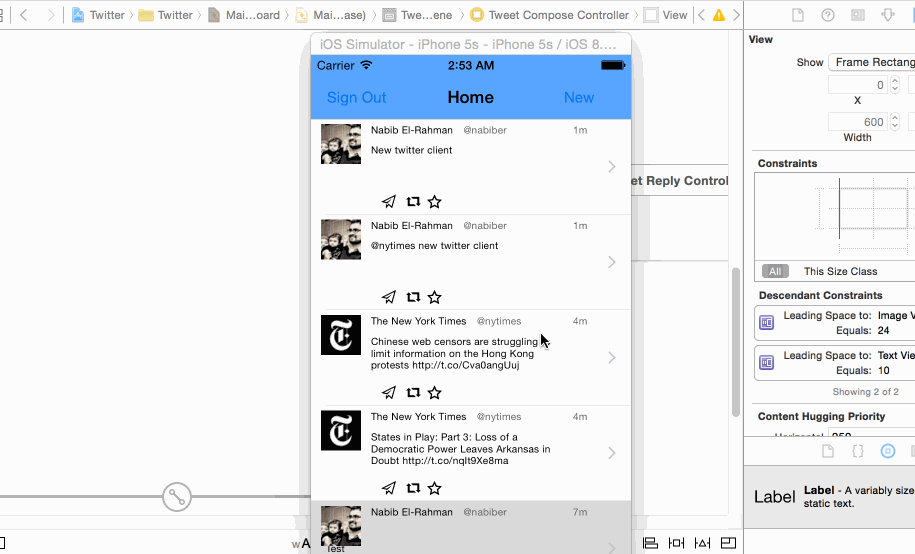Image resolution: width=915 pixels, height=554 pixels.
Task: Open the warning issue indicator
Action: 719,15
